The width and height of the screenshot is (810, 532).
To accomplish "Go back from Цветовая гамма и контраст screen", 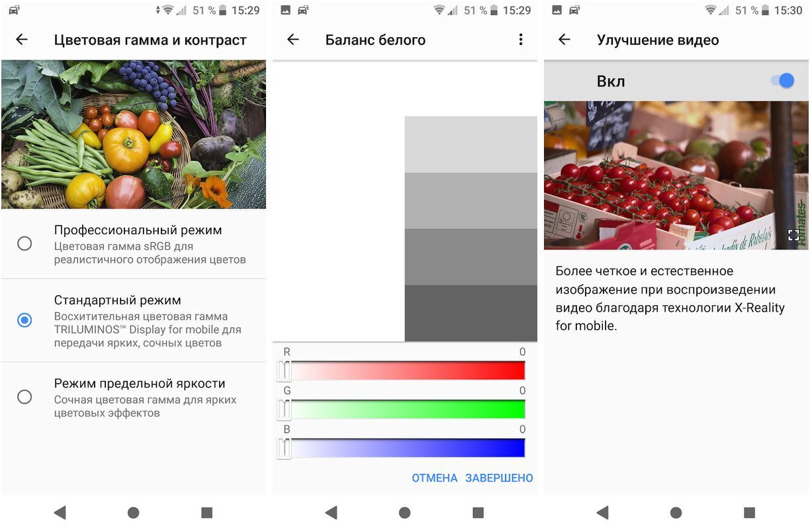I will 22,40.
